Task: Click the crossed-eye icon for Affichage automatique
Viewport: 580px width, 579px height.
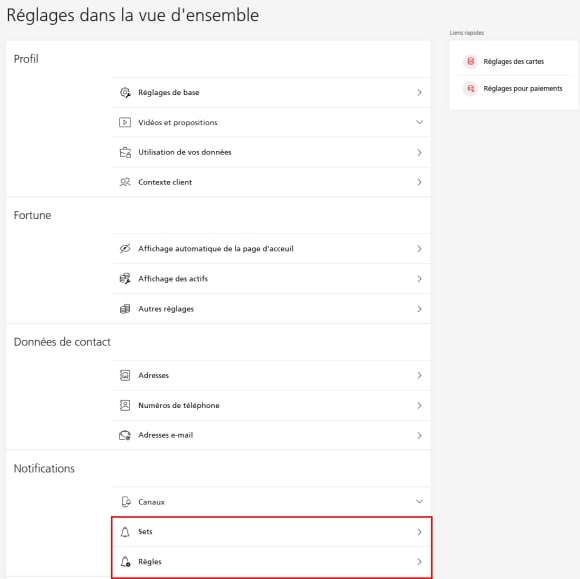Action: 125,249
